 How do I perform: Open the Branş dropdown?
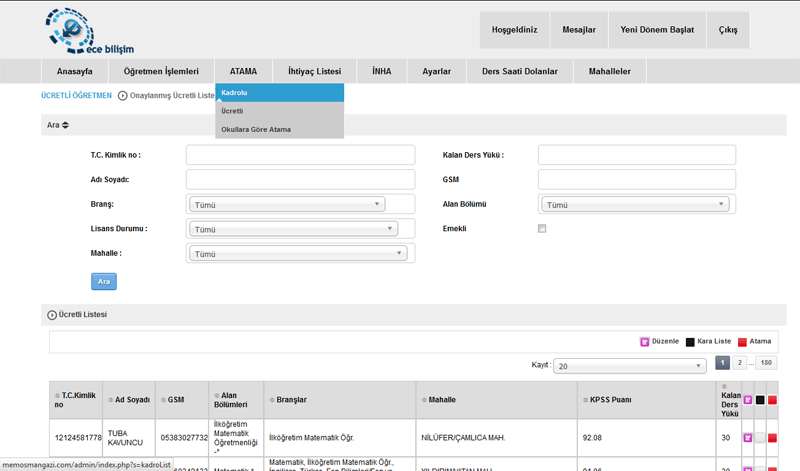tap(286, 204)
